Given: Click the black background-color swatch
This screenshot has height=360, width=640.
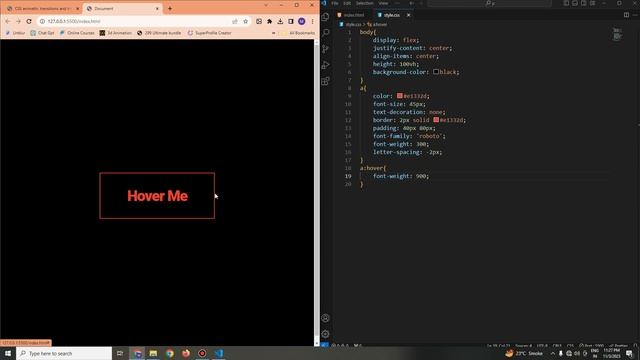Looking at the screenshot, I should [436, 72].
